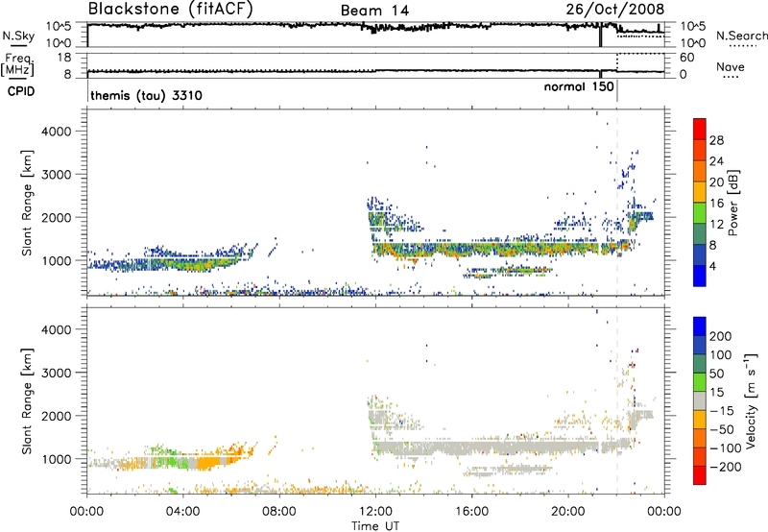Click the orange velocity patch near 05:00
The height and width of the screenshot is (532, 768).
pos(209,463)
